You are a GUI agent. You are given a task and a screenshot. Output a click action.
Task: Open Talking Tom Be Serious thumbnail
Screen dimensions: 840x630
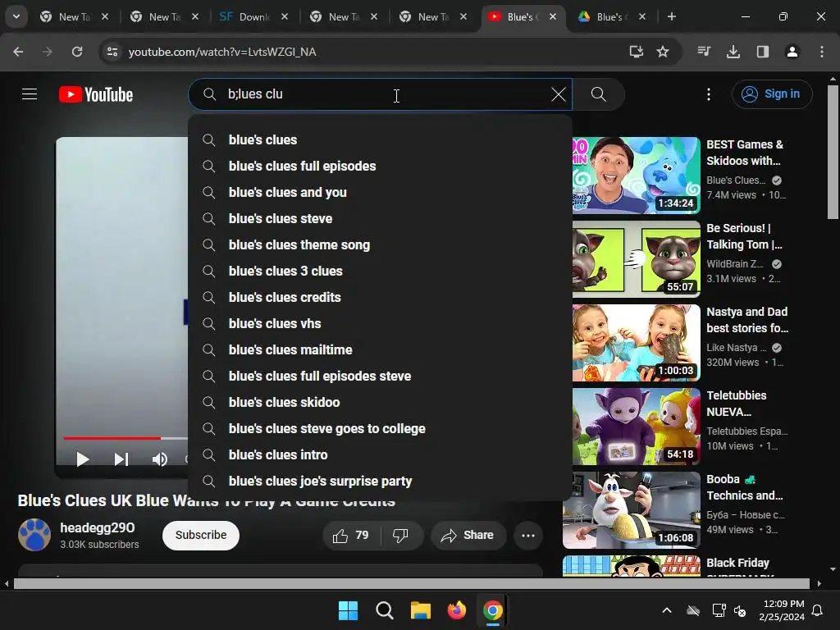point(637,258)
